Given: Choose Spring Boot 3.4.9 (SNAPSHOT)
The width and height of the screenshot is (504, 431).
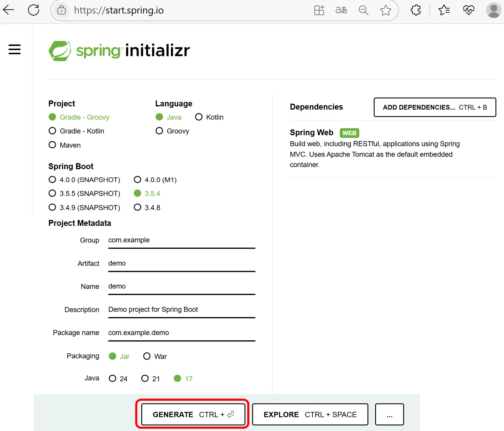Looking at the screenshot, I should pos(84,207).
